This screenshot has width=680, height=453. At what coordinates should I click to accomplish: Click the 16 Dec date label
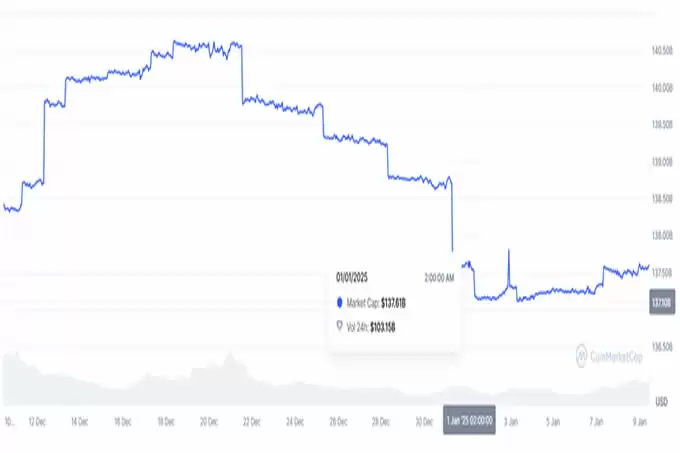123,422
